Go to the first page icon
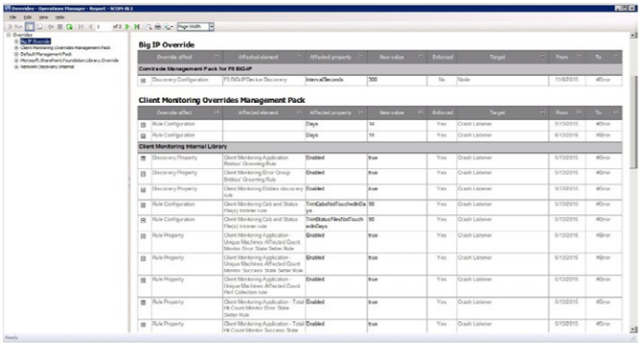Image resolution: width=644 pixels, height=348 pixels. click(81, 27)
